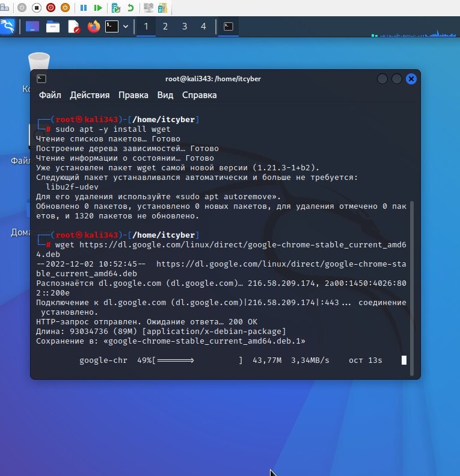Click the grey VM console connection icon
The image size is (460, 476).
click(149, 8)
